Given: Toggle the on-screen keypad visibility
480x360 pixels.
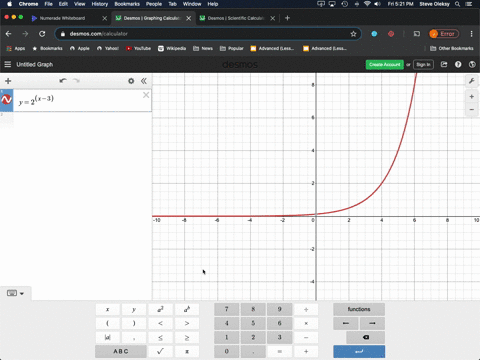Looking at the screenshot, I should (x=15, y=293).
